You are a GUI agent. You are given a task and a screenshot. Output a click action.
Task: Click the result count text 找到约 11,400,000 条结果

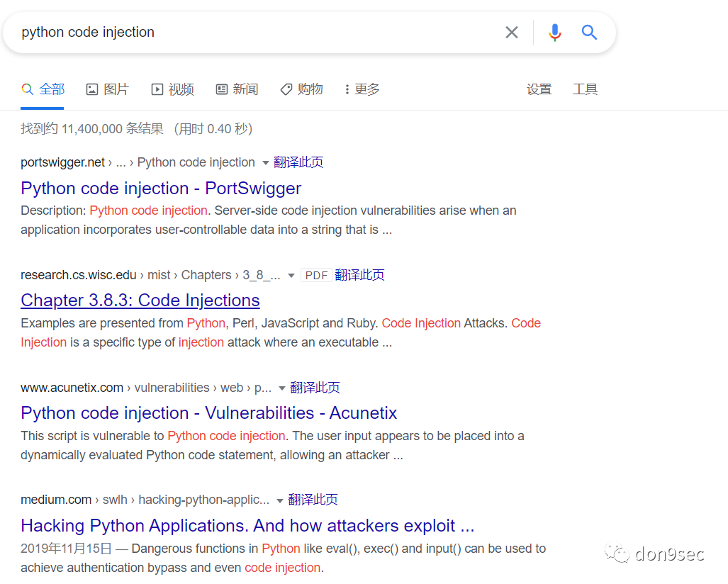coord(92,129)
